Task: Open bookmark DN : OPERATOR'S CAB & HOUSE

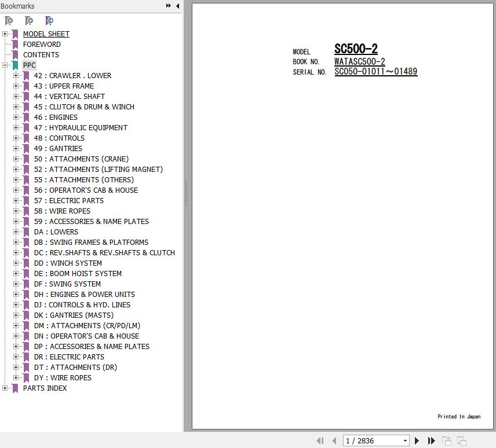Action: [x=87, y=336]
